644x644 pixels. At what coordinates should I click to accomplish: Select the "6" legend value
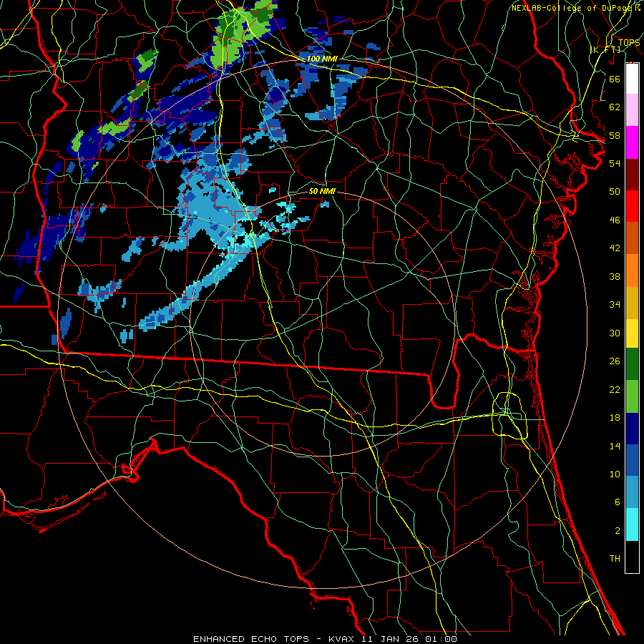pyautogui.click(x=617, y=502)
